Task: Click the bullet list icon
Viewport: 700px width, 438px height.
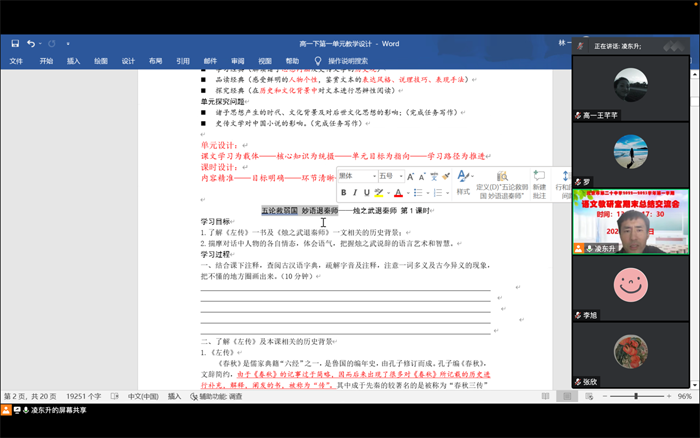Action: point(418,192)
